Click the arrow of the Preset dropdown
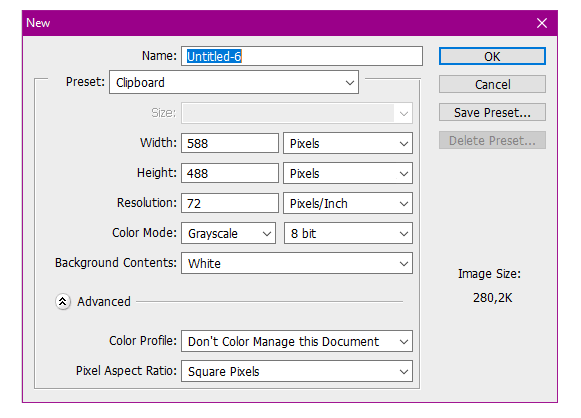The width and height of the screenshot is (581, 418). (x=349, y=83)
